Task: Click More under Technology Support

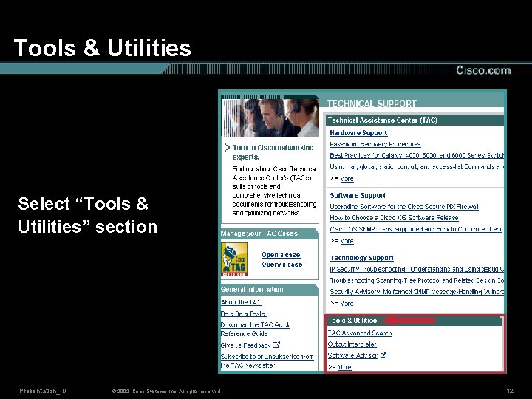Action: (x=347, y=304)
